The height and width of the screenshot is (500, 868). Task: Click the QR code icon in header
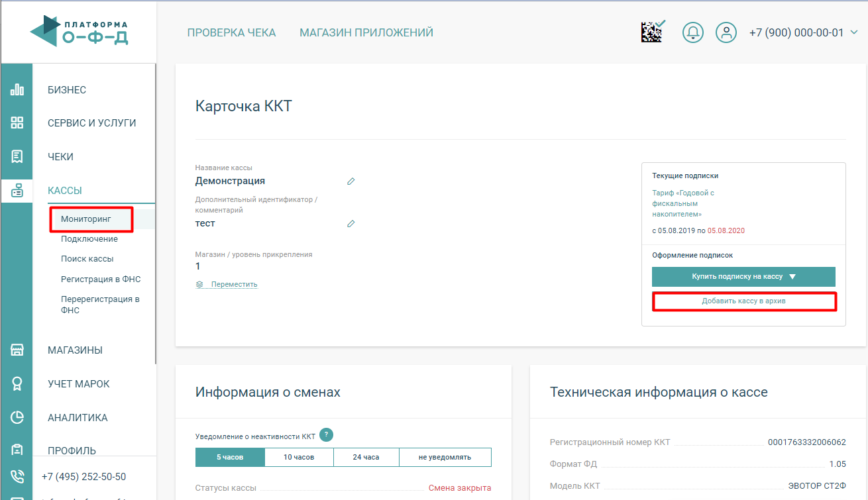[653, 32]
